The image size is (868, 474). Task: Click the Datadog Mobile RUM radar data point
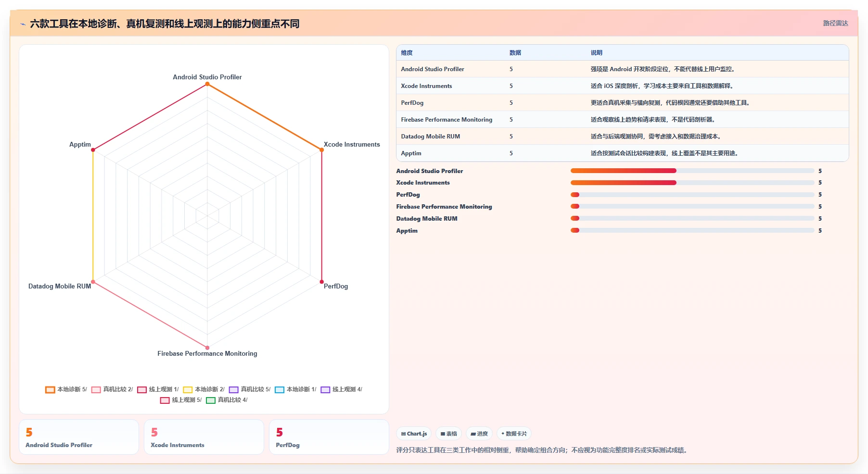[x=93, y=282]
